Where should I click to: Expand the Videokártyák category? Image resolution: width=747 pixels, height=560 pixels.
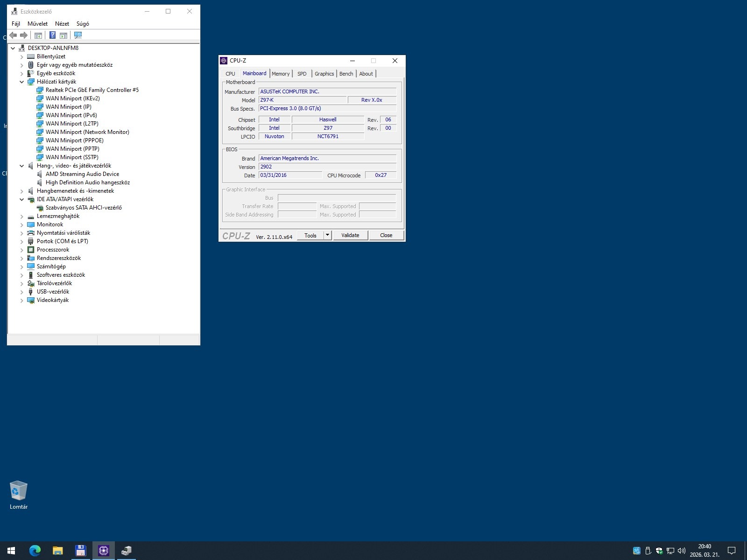[21, 300]
